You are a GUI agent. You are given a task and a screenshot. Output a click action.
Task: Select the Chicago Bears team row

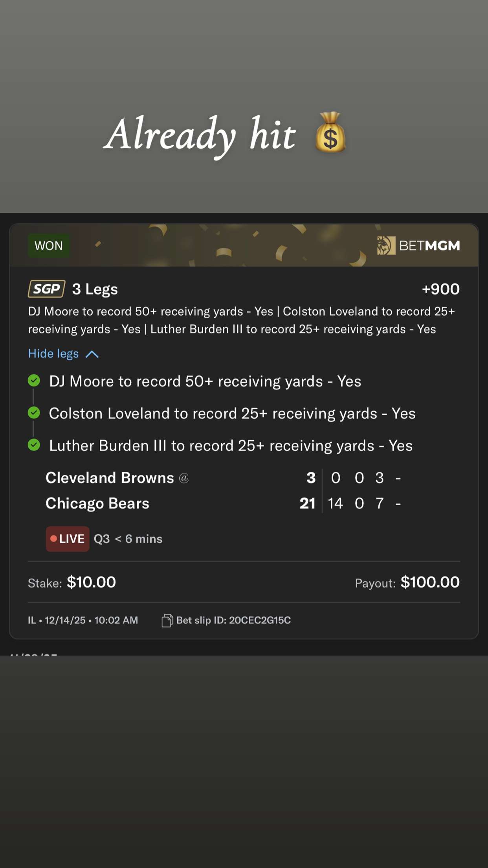[x=97, y=504]
